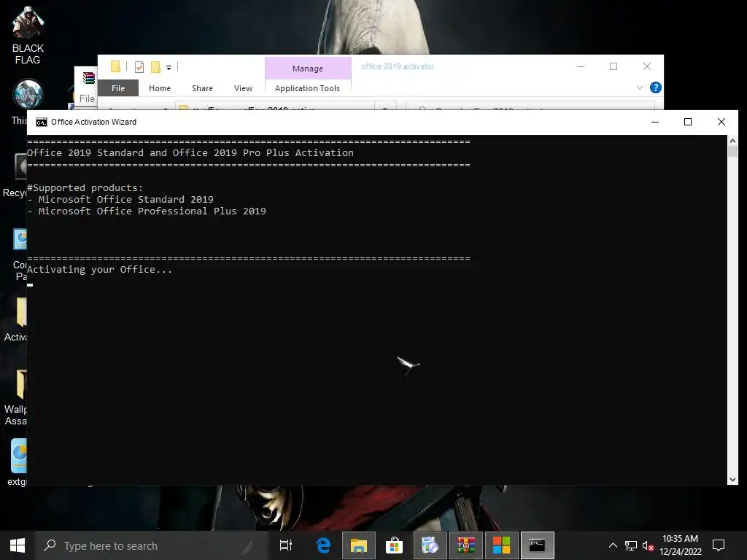Image resolution: width=747 pixels, height=560 pixels.
Task: Close the Office Activation Wizard window
Action: [x=721, y=122]
